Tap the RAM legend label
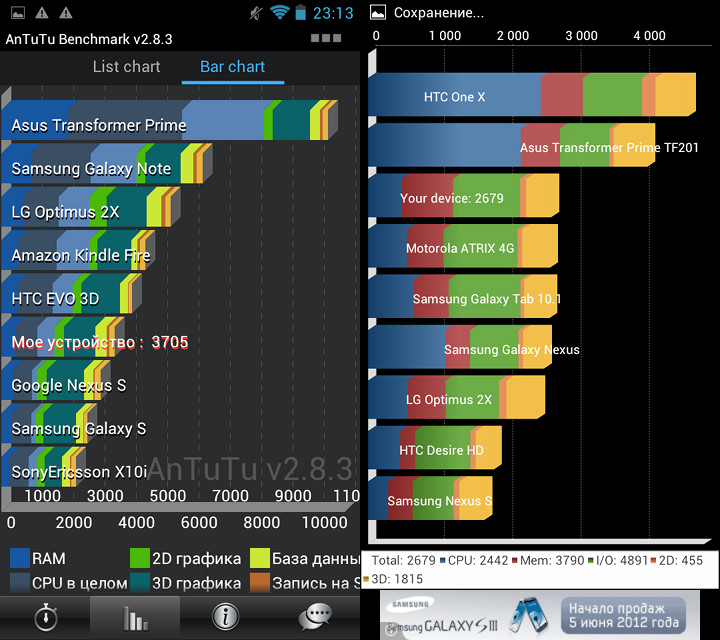Viewport: 720px width, 640px height. 49,559
